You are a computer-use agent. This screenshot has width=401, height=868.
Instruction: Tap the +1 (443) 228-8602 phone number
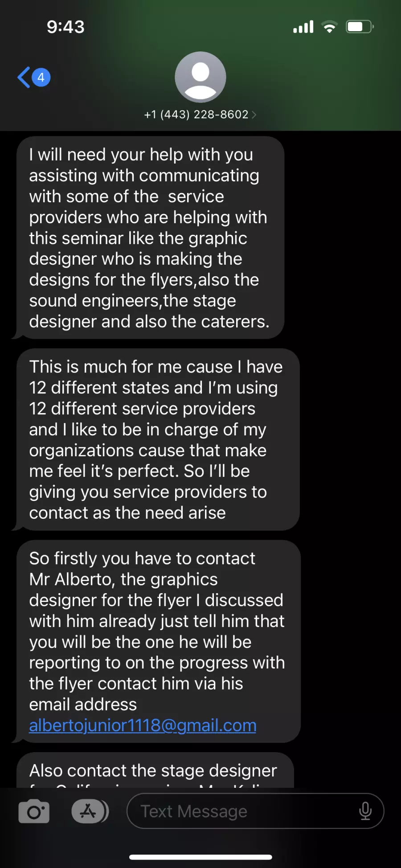pyautogui.click(x=196, y=115)
